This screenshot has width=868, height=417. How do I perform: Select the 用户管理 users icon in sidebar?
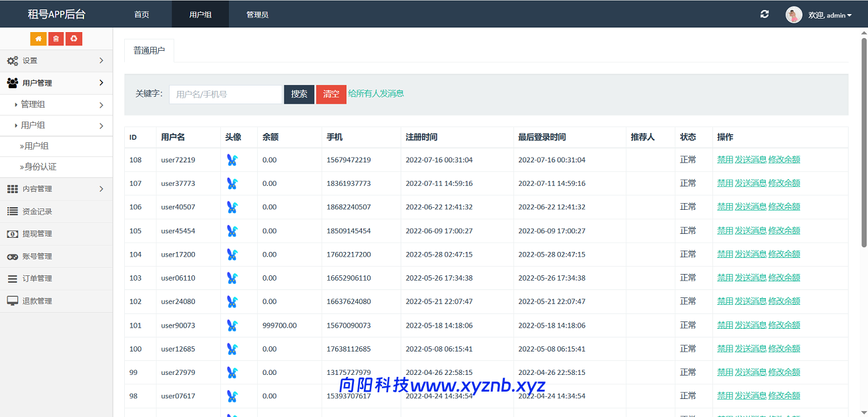[12, 82]
